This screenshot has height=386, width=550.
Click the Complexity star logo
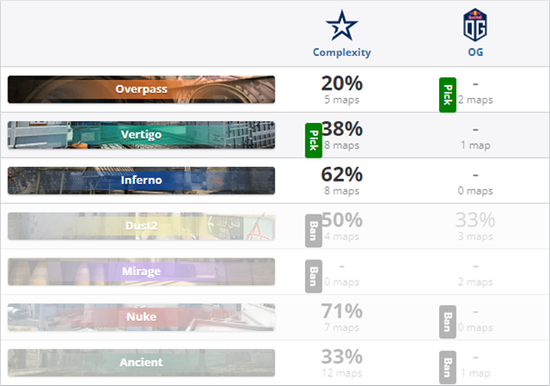coord(342,25)
